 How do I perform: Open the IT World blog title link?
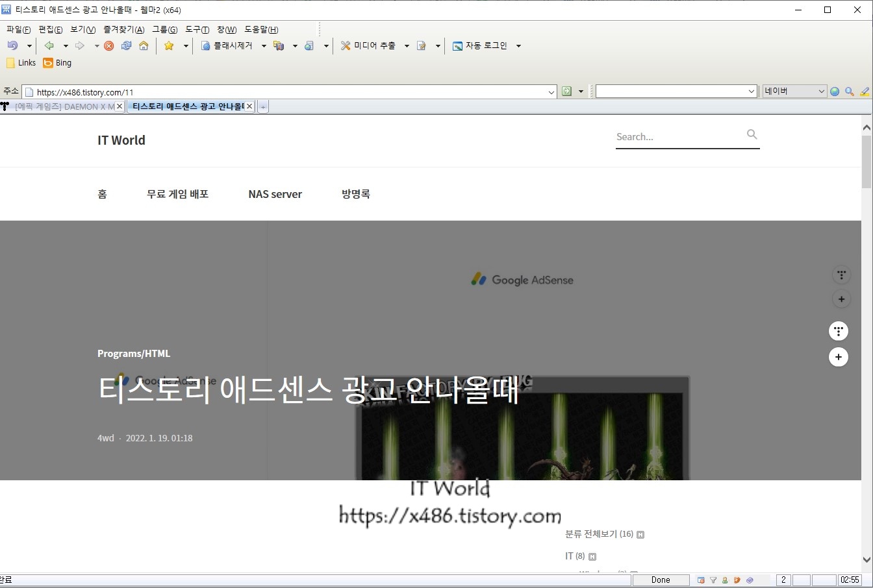(121, 140)
